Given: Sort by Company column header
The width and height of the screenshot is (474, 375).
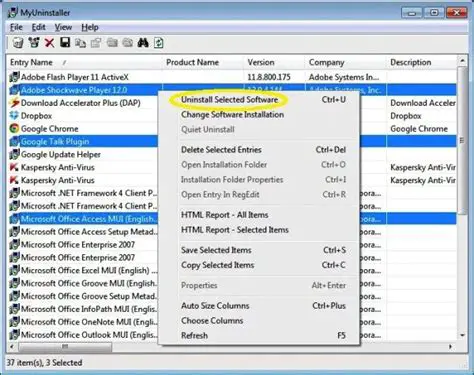Looking at the screenshot, I should pyautogui.click(x=346, y=62).
